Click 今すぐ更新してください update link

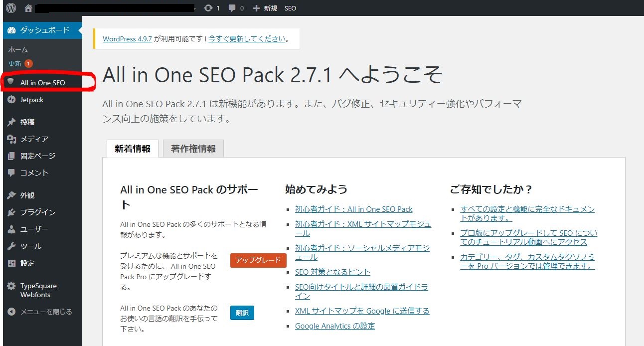(x=247, y=38)
